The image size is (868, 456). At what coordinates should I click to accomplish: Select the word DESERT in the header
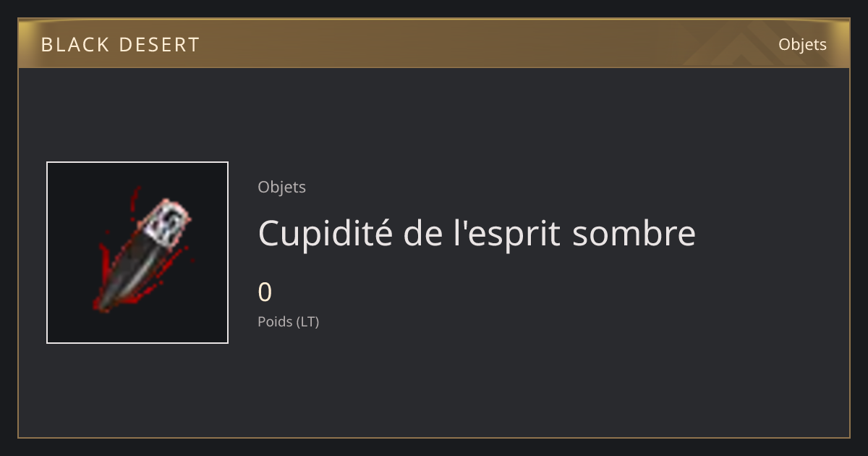click(x=155, y=45)
